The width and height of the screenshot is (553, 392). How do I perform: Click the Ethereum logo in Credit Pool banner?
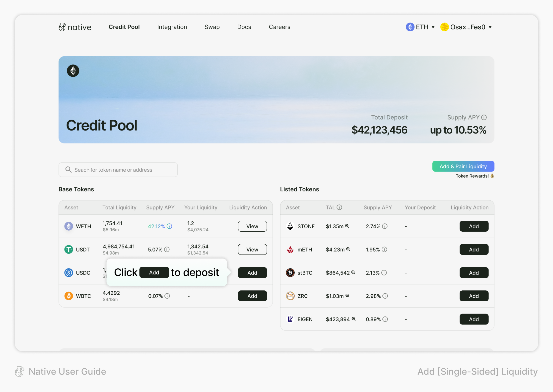73,71
